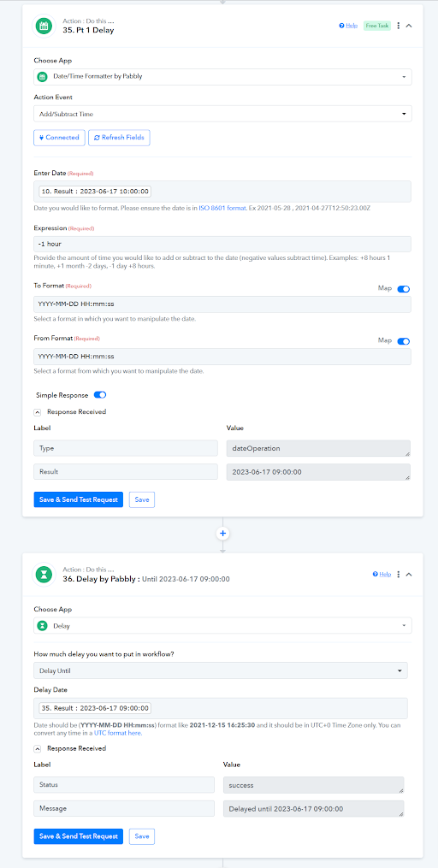438x868 pixels.
Task: Disable the Simple Response toggle
Action: (100, 395)
